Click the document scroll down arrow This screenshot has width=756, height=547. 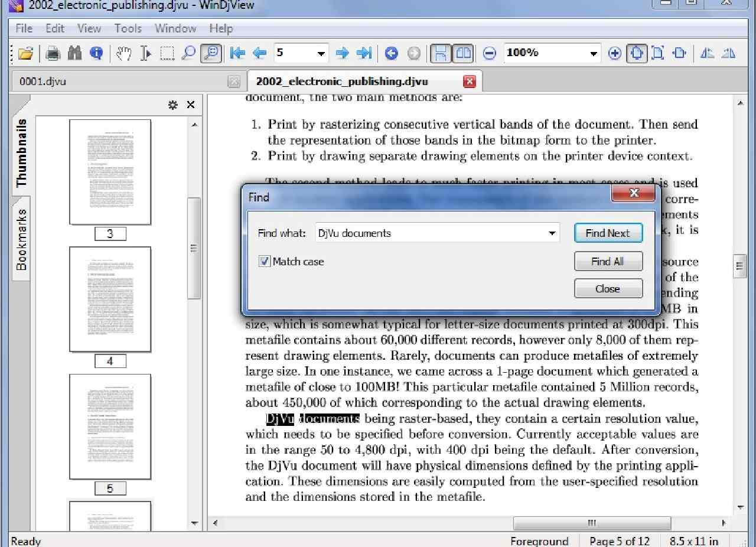click(741, 508)
